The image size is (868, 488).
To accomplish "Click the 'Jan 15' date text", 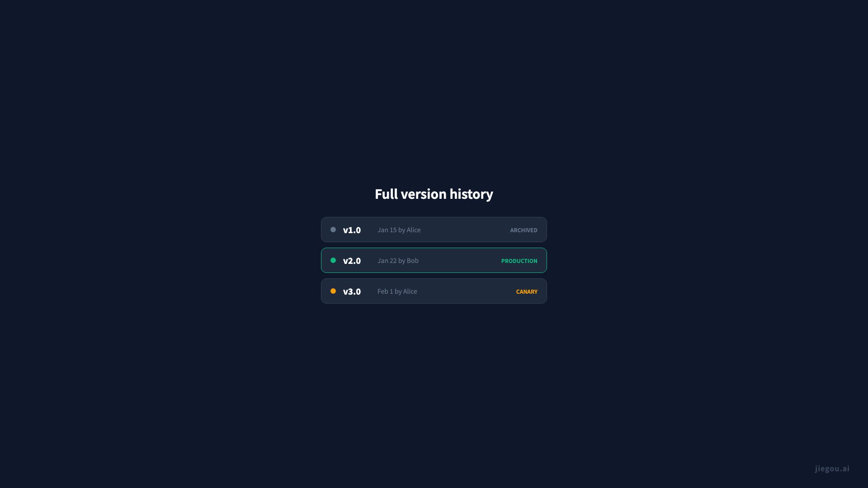I will click(387, 230).
